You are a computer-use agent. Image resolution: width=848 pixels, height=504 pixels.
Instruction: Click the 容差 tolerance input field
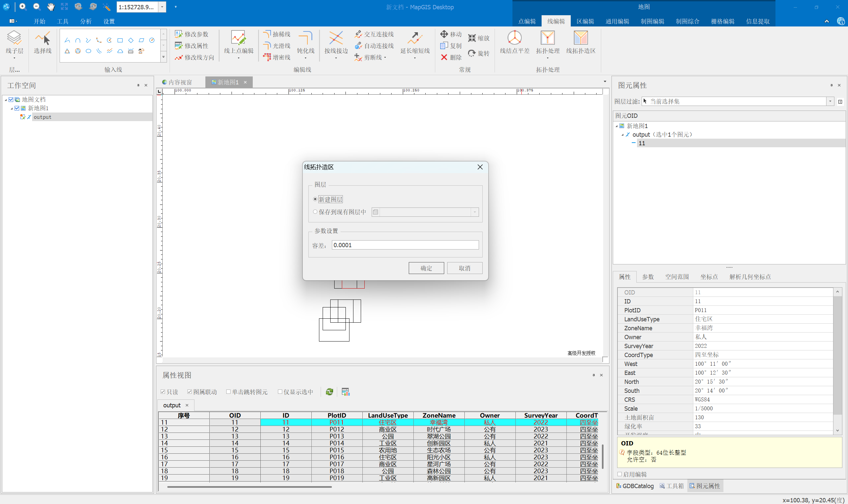[405, 245]
